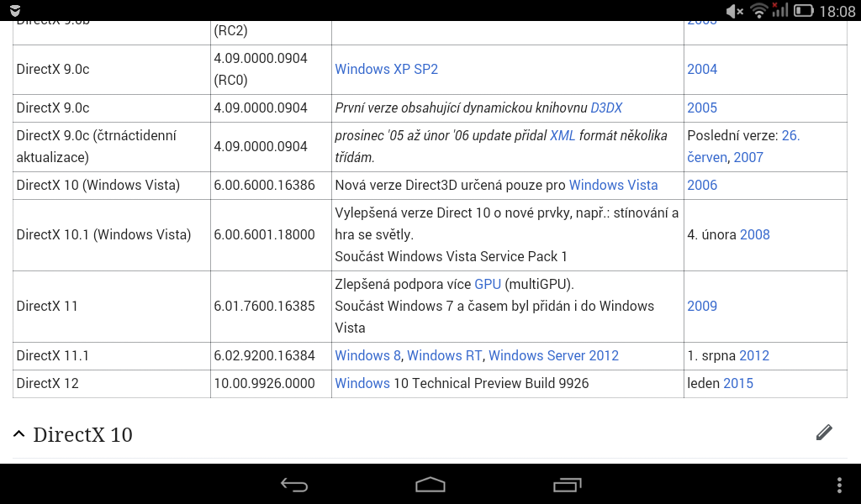Tap the battery status icon
Screen dimensions: 861x504
point(803,11)
